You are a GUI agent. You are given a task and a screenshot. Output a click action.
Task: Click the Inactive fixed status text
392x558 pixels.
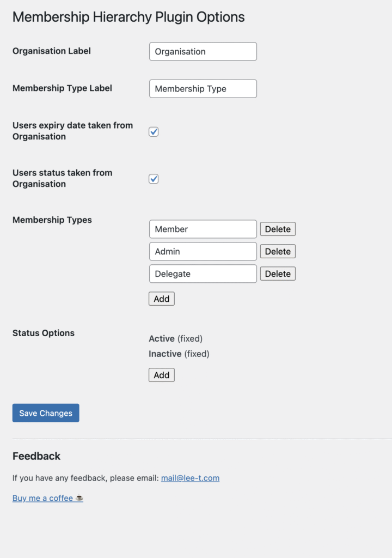[179, 354]
